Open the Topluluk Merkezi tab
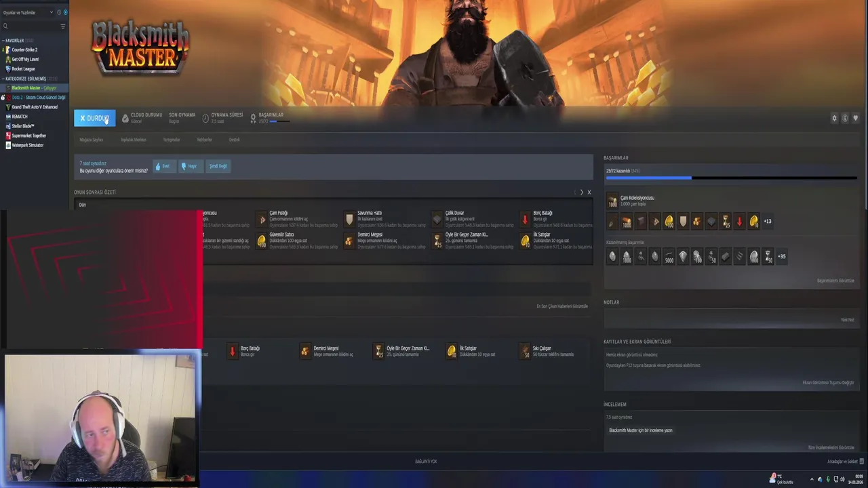The width and height of the screenshot is (868, 488). coord(133,140)
